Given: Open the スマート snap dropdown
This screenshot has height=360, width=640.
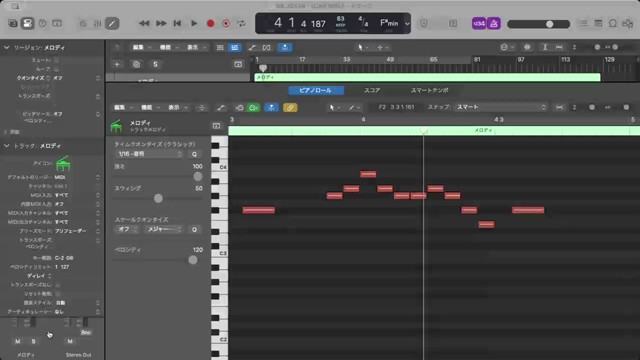Looking at the screenshot, I should click(x=501, y=107).
